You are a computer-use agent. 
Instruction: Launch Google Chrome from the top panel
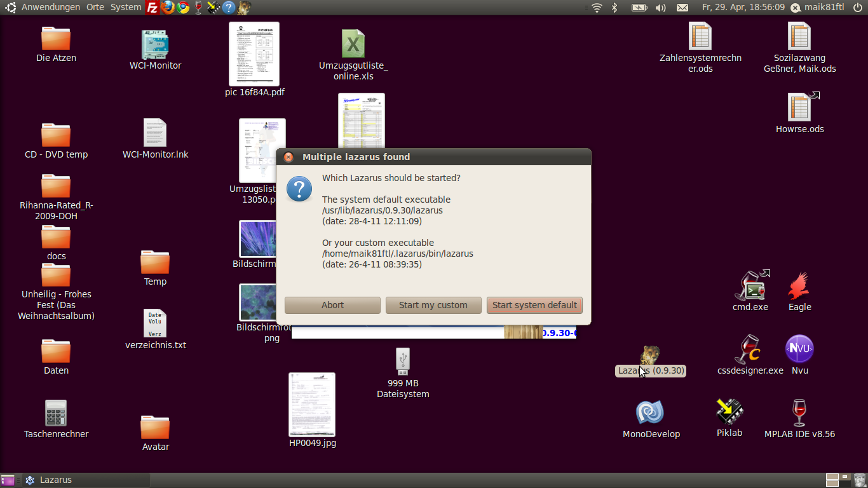pos(183,8)
